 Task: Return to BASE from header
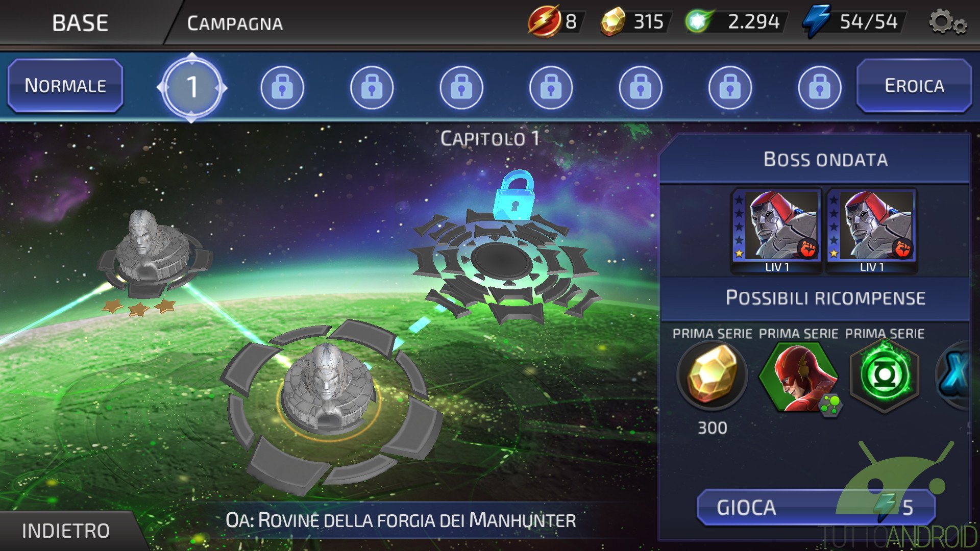[80, 23]
